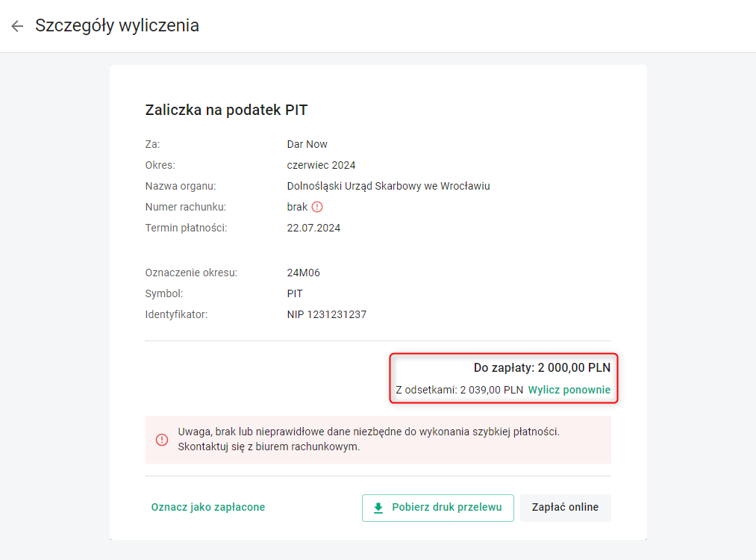
Task: Click the "Numer rachunku" label
Action: [185, 207]
